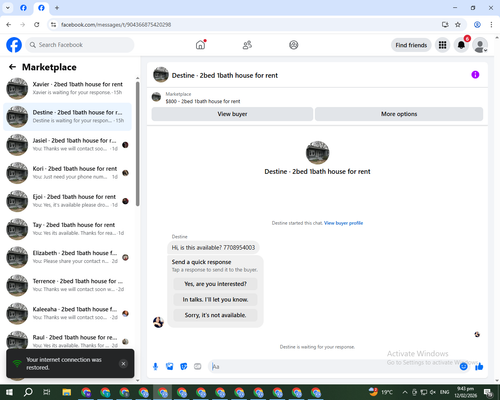Focus the Search Facebook field
Screen dimensions: 500x400
[80, 45]
